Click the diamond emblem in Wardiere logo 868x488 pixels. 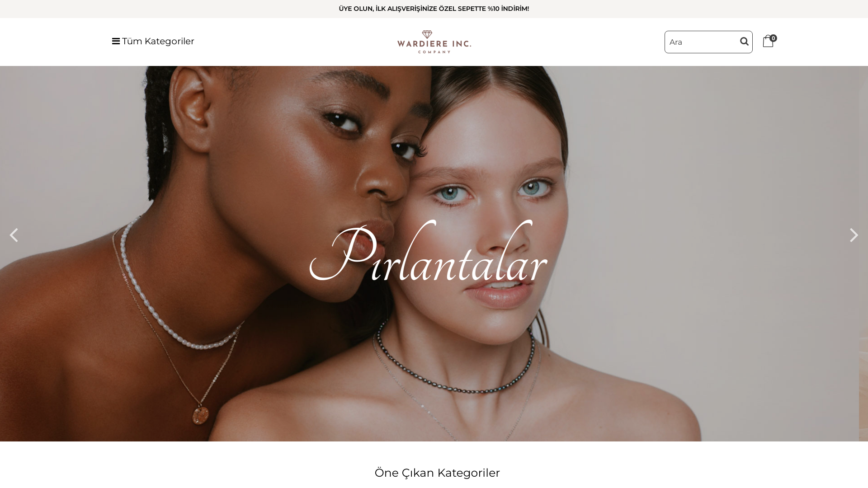[x=427, y=35]
